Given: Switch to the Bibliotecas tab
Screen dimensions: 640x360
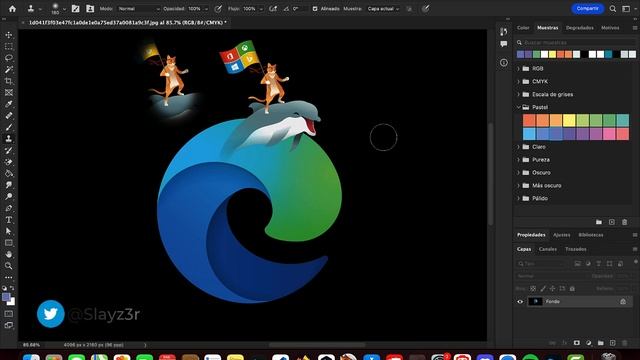Looking at the screenshot, I should pyautogui.click(x=591, y=235).
